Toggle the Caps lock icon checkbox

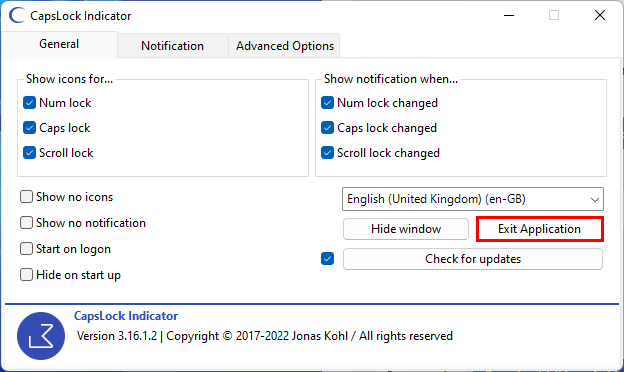[29, 128]
